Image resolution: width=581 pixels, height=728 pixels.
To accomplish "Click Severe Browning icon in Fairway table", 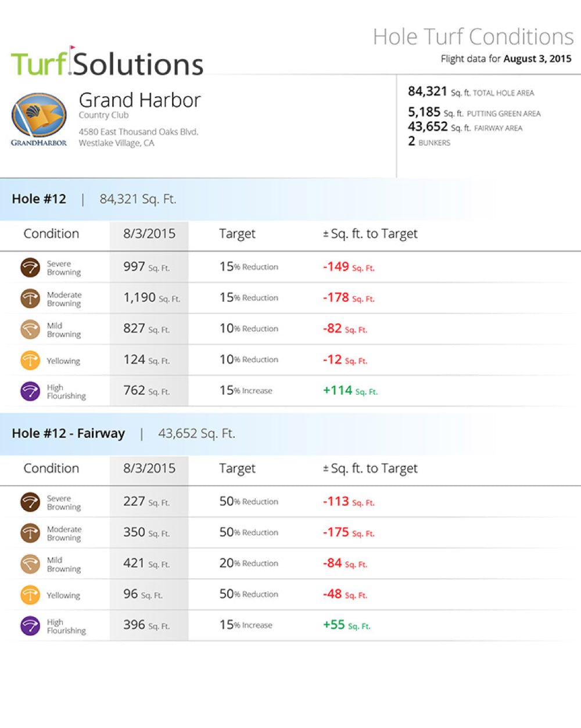I will [x=30, y=502].
